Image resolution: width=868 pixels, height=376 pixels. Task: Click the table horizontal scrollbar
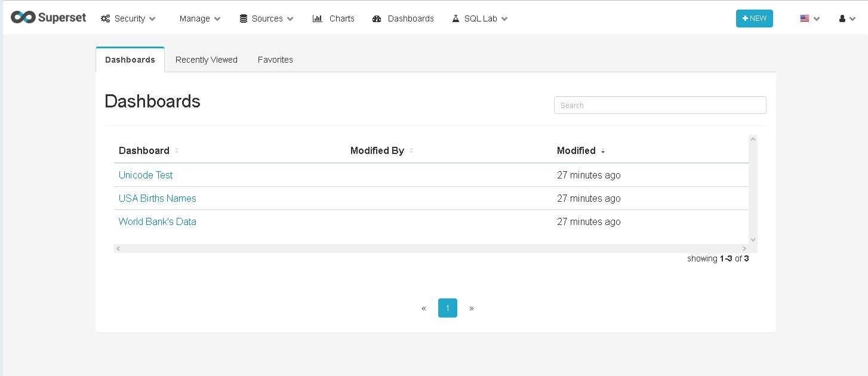(431, 248)
